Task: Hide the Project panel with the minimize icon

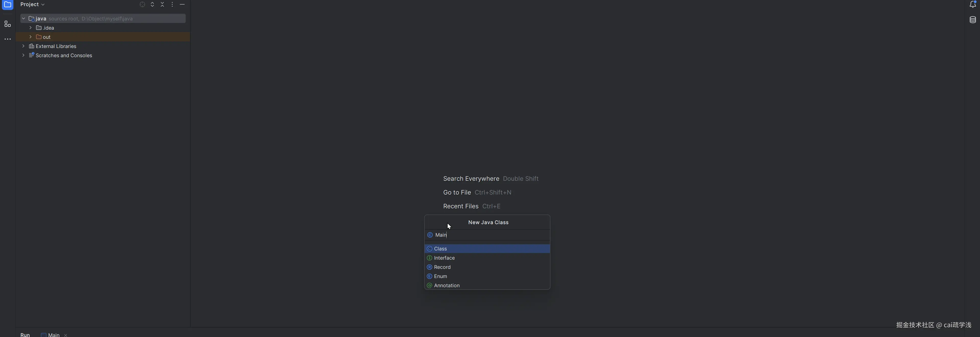Action: [182, 5]
